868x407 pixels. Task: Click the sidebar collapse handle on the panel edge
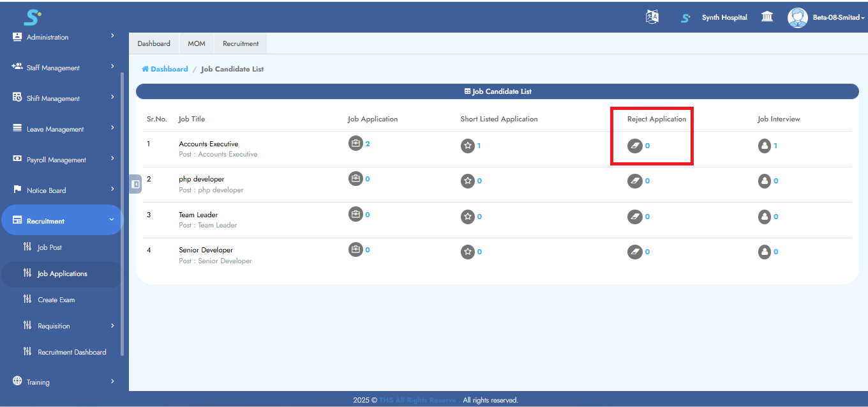coord(135,184)
